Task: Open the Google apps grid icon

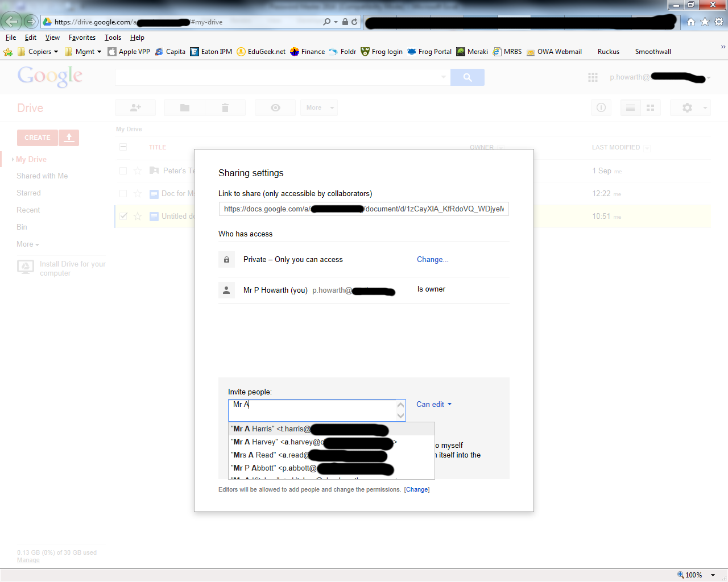Action: pyautogui.click(x=593, y=77)
